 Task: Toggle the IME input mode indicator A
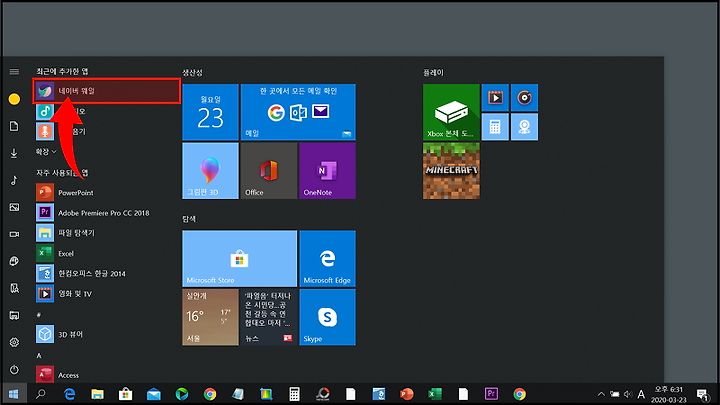(x=641, y=394)
